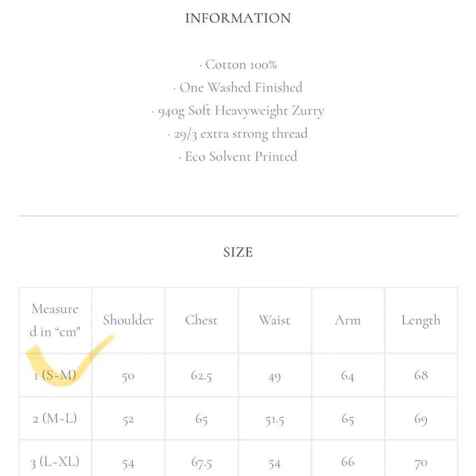Click "940g Soft Heavyweight Zurry" text
The height and width of the screenshot is (476, 476).
point(238,111)
